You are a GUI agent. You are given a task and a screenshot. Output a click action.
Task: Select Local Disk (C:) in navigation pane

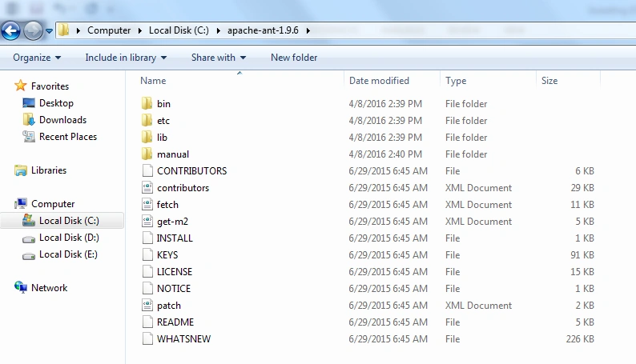62,221
